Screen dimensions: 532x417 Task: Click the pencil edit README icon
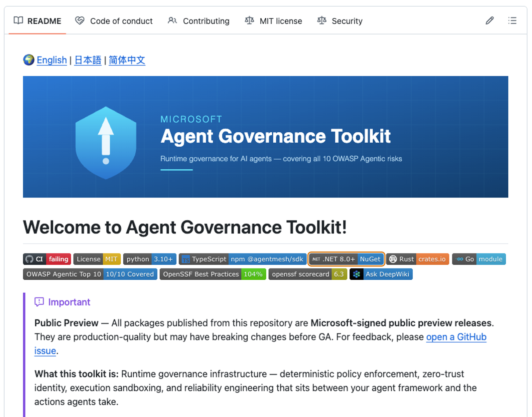pyautogui.click(x=489, y=21)
